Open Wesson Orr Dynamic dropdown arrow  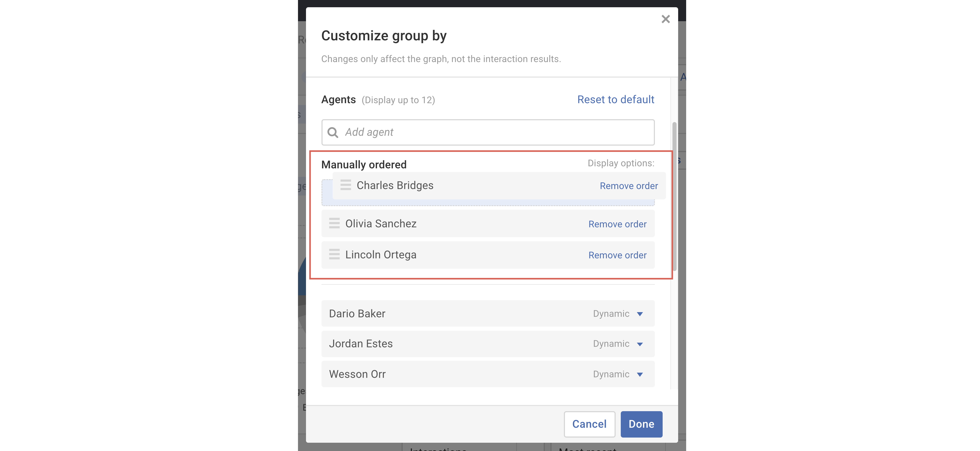point(640,374)
